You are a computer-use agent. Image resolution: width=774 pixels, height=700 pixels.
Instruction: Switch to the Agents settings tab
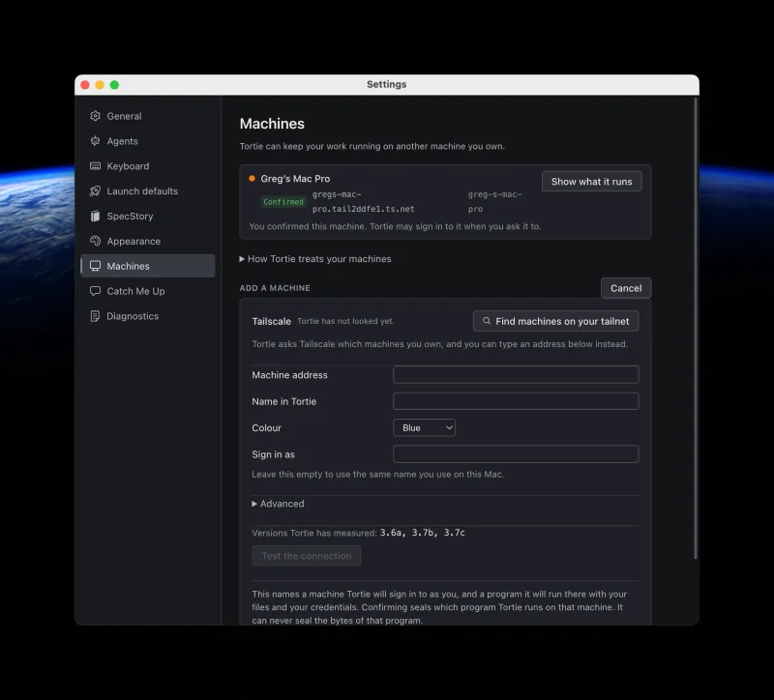tap(148, 141)
